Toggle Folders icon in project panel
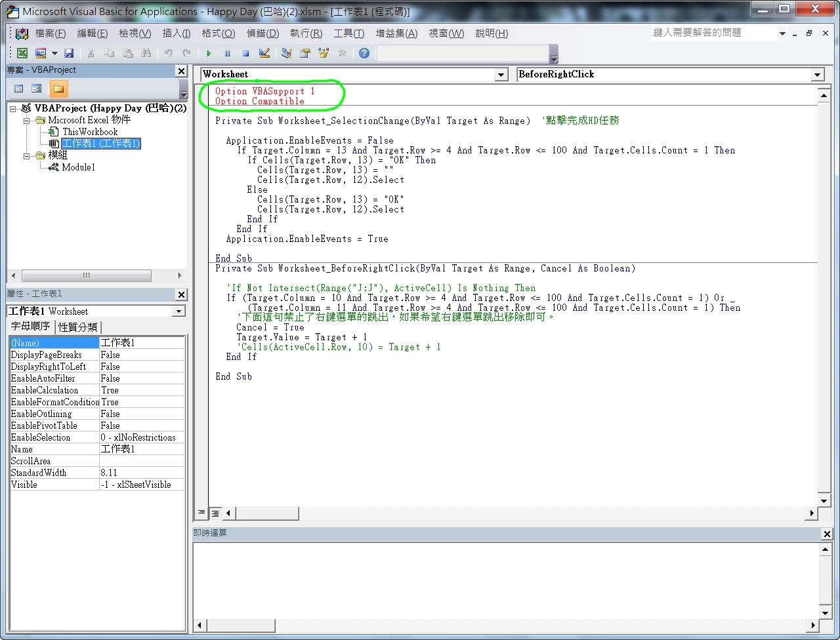The height and width of the screenshot is (640, 840). 58,89
